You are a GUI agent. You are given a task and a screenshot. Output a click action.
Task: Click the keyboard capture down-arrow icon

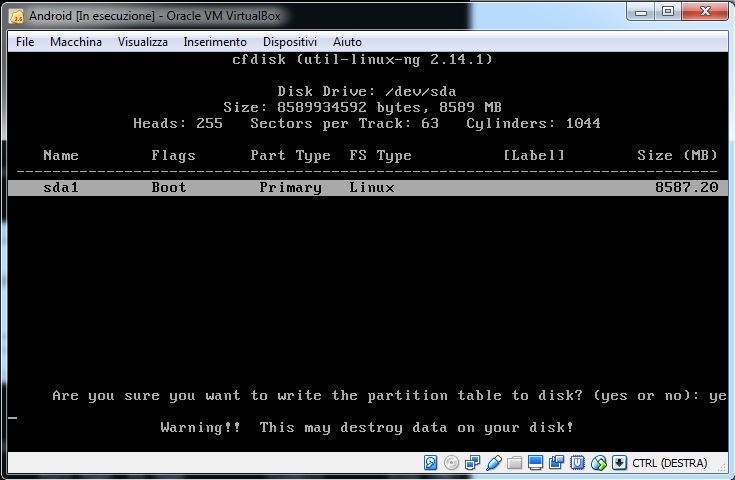pyautogui.click(x=619, y=463)
